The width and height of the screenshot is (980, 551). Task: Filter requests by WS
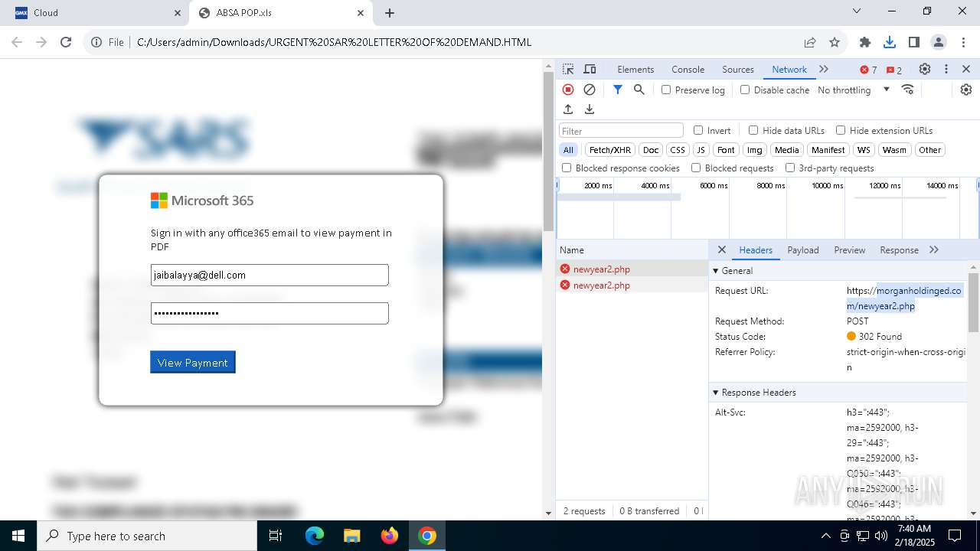864,150
